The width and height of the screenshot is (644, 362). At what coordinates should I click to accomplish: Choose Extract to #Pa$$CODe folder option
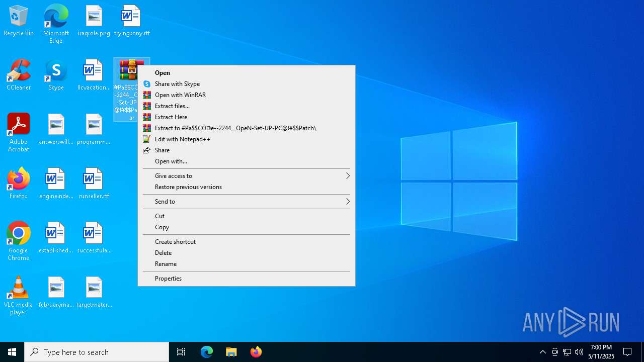point(247,128)
